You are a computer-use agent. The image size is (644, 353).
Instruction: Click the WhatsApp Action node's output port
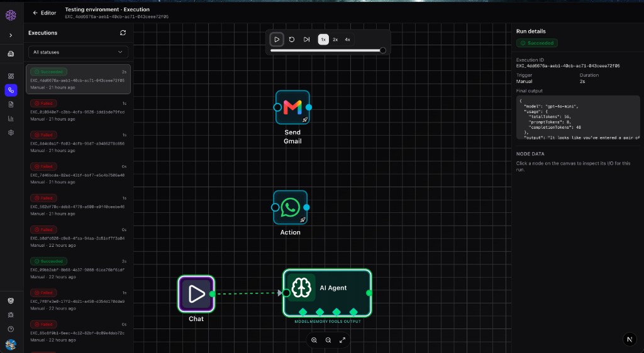point(306,207)
